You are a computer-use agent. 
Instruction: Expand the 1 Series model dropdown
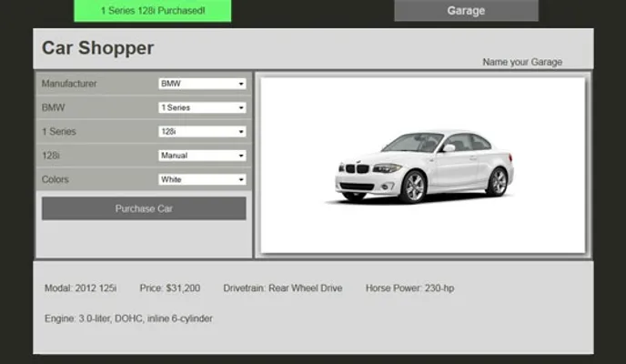[x=202, y=107]
